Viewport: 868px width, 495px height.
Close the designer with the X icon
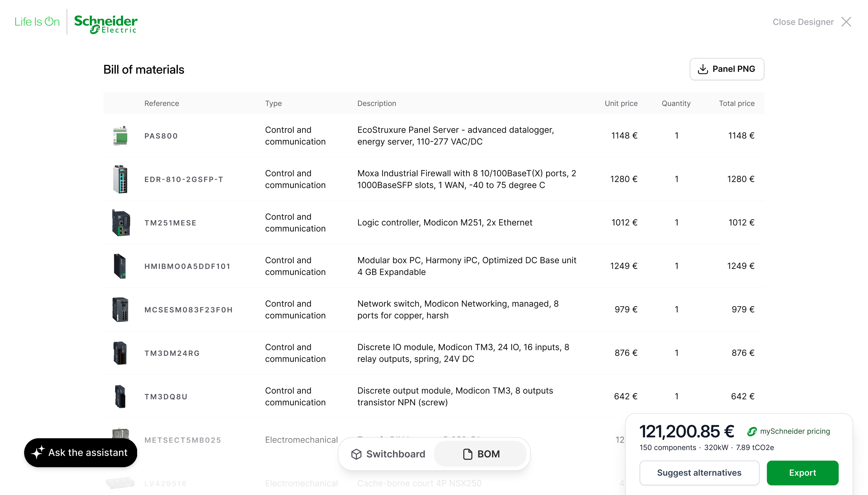click(x=846, y=22)
